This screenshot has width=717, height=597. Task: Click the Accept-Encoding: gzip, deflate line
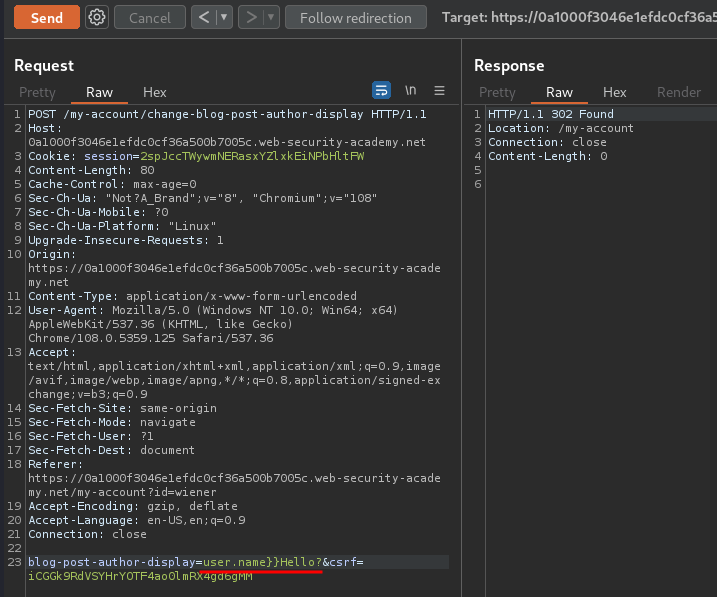133,506
